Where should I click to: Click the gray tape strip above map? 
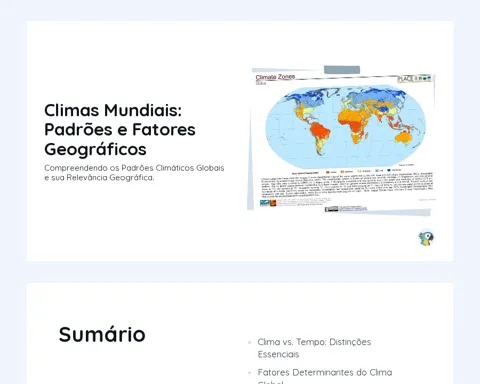pos(342,70)
